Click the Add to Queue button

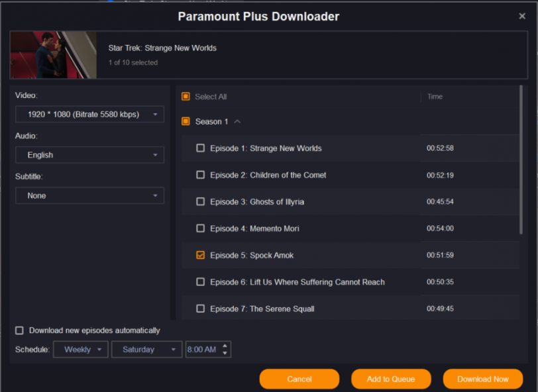(391, 379)
